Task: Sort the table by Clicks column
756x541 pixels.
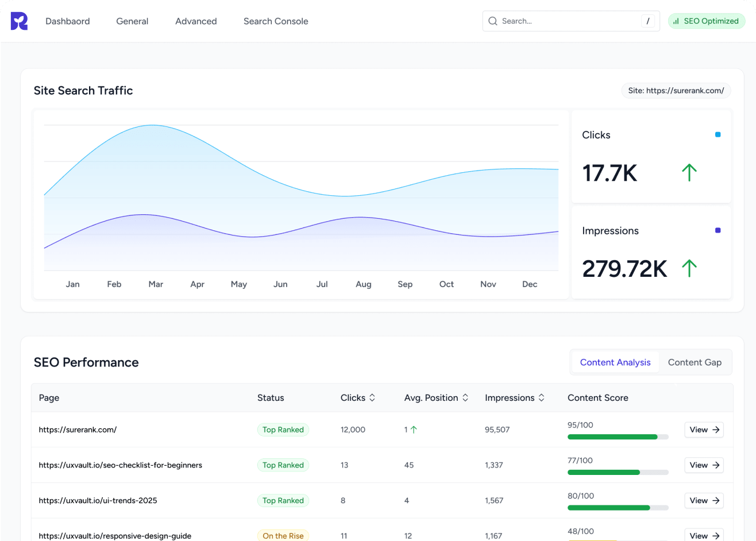Action: 372,397
